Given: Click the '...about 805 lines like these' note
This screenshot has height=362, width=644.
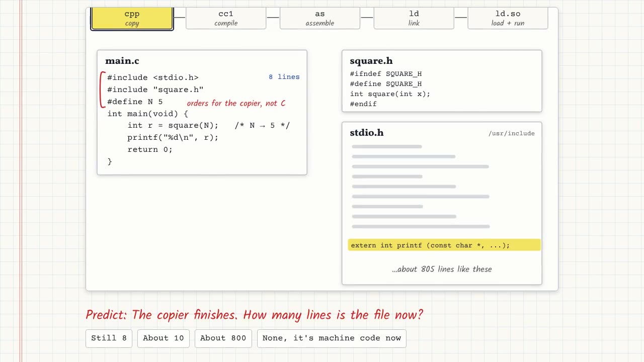Looking at the screenshot, I should 442,269.
